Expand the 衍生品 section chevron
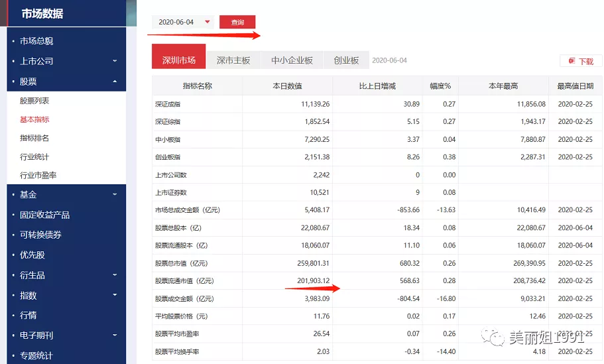The height and width of the screenshot is (364, 604). [x=115, y=275]
